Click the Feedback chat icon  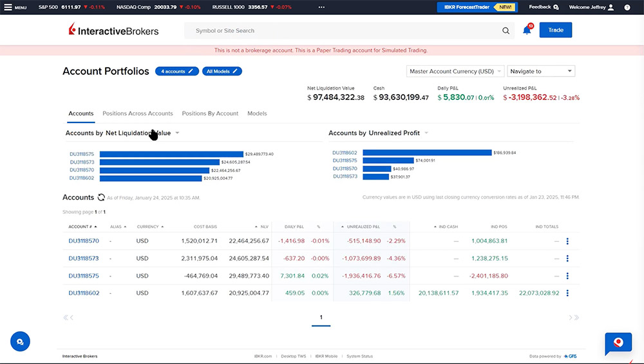coord(556,7)
